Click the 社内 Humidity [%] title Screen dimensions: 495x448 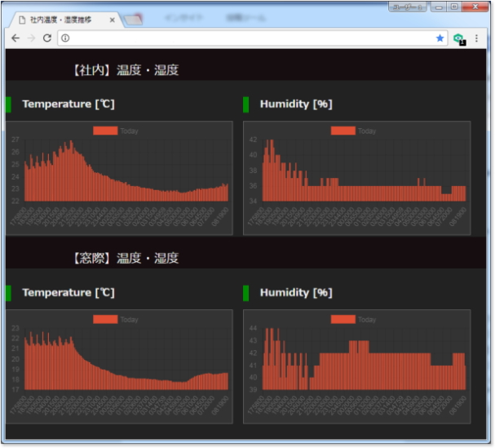tap(296, 104)
